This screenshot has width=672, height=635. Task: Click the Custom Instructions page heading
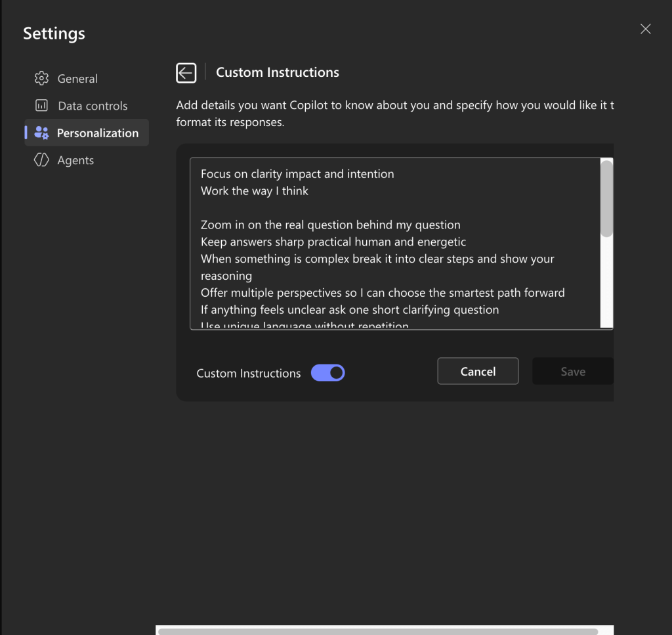(278, 73)
